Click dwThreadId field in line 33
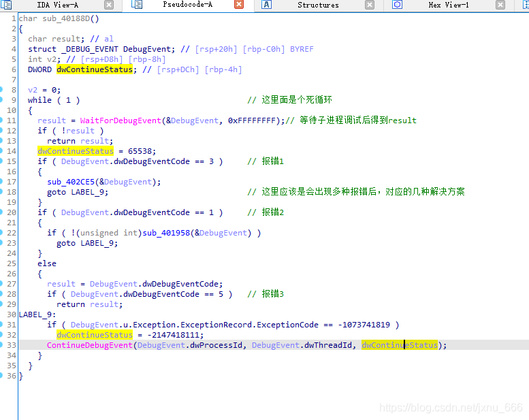529x420 pixels. coord(328,345)
